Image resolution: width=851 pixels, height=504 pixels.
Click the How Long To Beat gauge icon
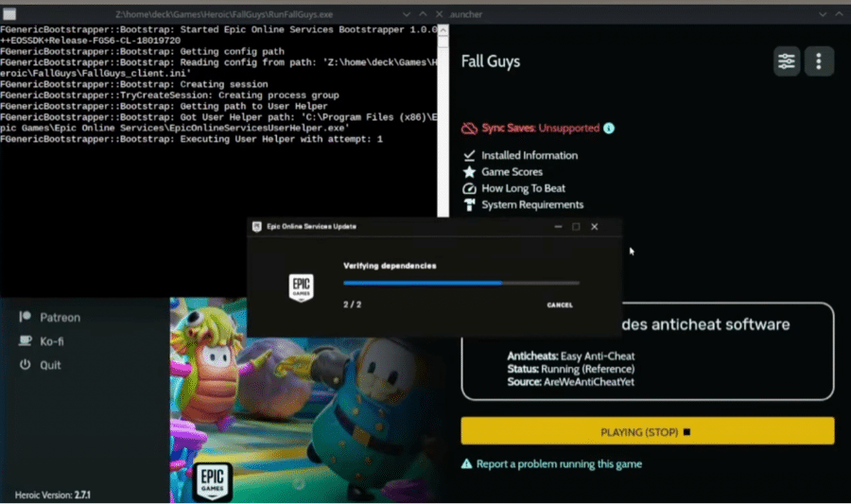[469, 188]
